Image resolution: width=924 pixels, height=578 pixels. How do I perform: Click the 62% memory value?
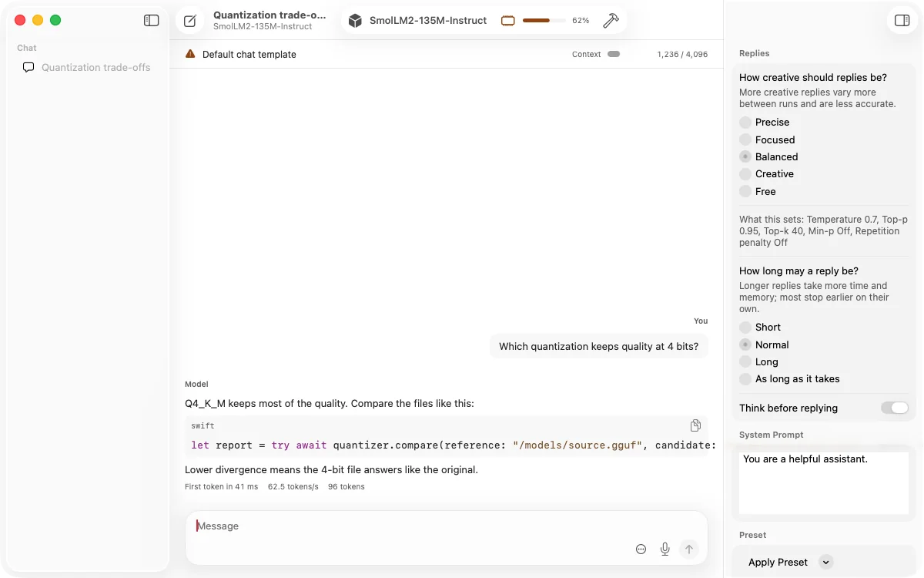coord(581,21)
